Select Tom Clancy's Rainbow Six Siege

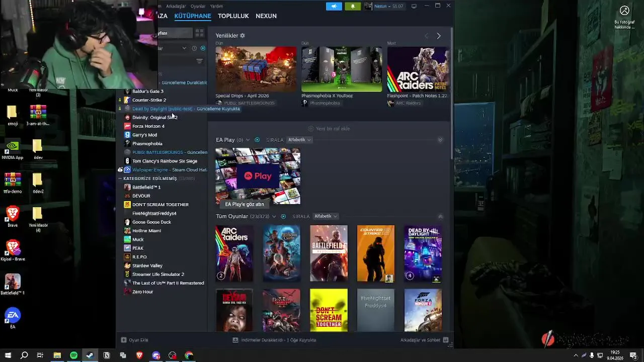[165, 161]
